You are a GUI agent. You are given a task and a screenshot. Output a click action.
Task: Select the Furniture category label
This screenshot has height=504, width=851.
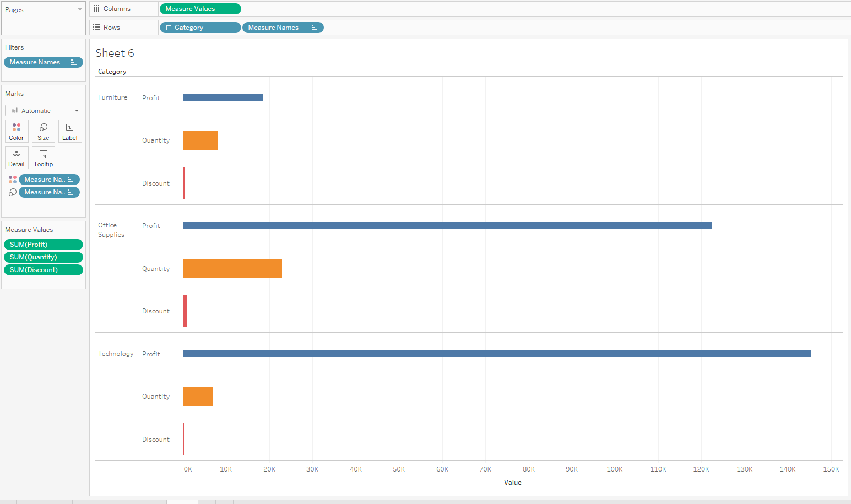[x=113, y=97]
